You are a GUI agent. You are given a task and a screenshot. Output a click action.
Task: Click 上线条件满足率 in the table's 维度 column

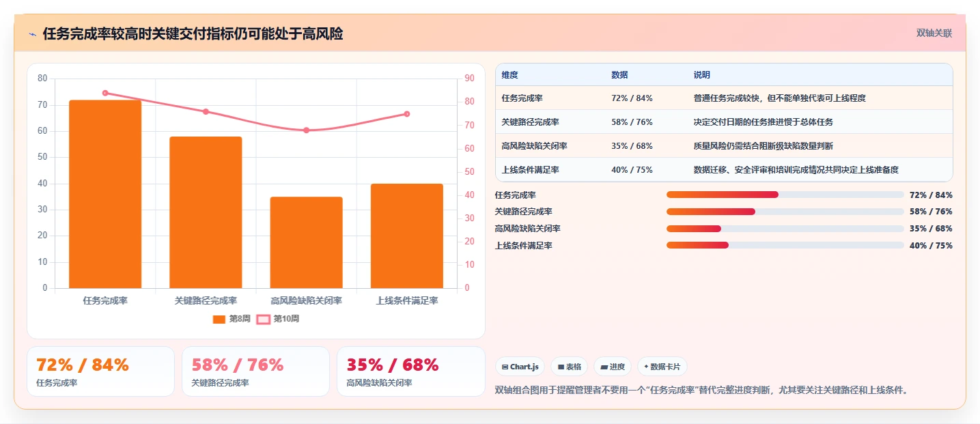click(530, 170)
